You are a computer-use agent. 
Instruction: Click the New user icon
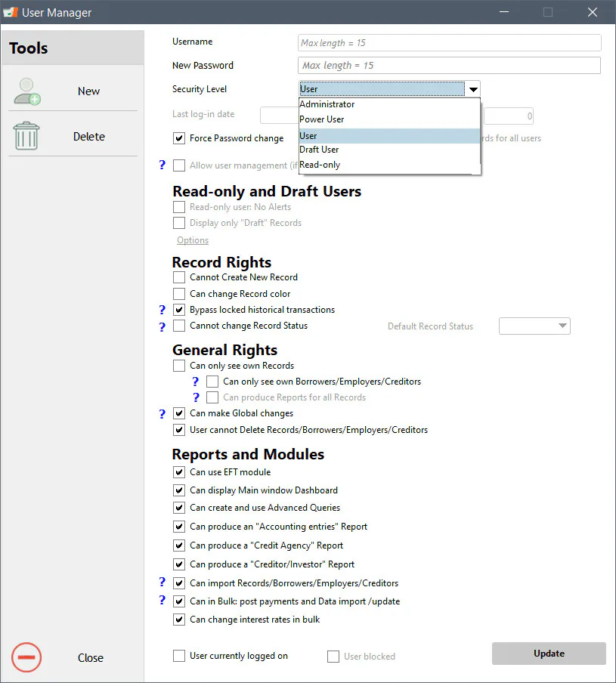point(27,91)
